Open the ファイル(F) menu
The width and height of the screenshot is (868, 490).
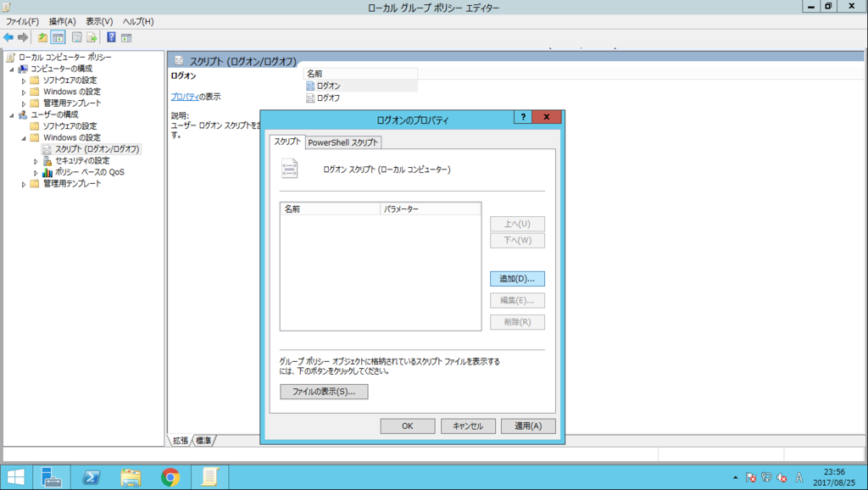click(x=22, y=21)
